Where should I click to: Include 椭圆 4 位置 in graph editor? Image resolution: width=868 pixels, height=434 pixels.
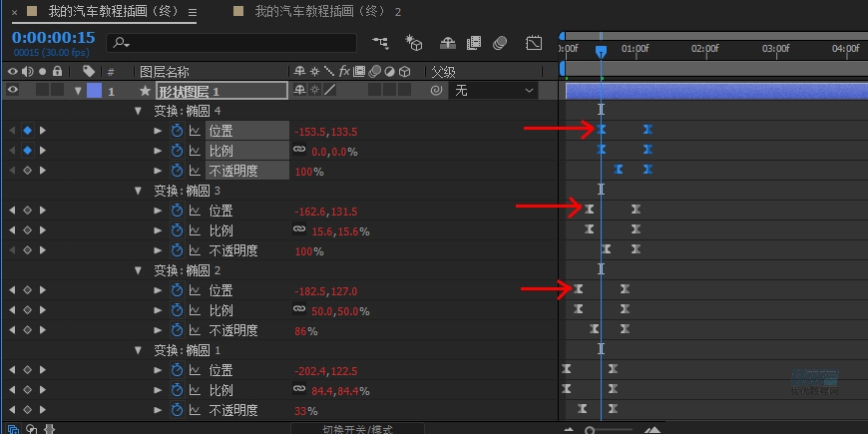pos(195,131)
